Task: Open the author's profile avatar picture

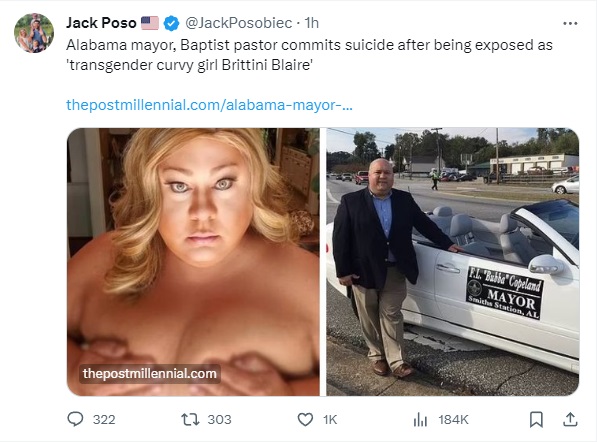Action: (x=34, y=33)
